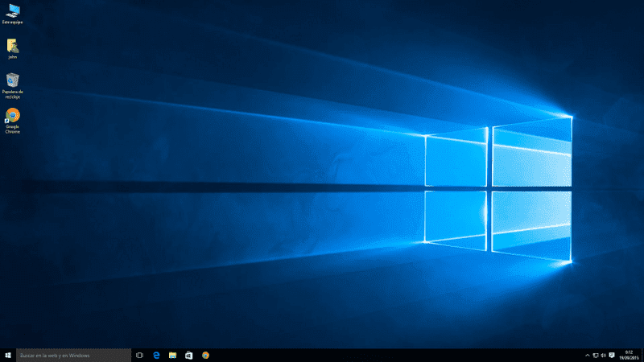Screen dimensions: 644x362
Task: Open the volume tray icon
Action: point(603,356)
